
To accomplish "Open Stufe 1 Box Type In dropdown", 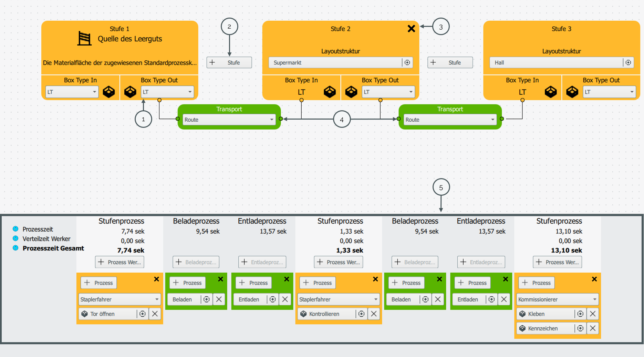I will click(72, 92).
